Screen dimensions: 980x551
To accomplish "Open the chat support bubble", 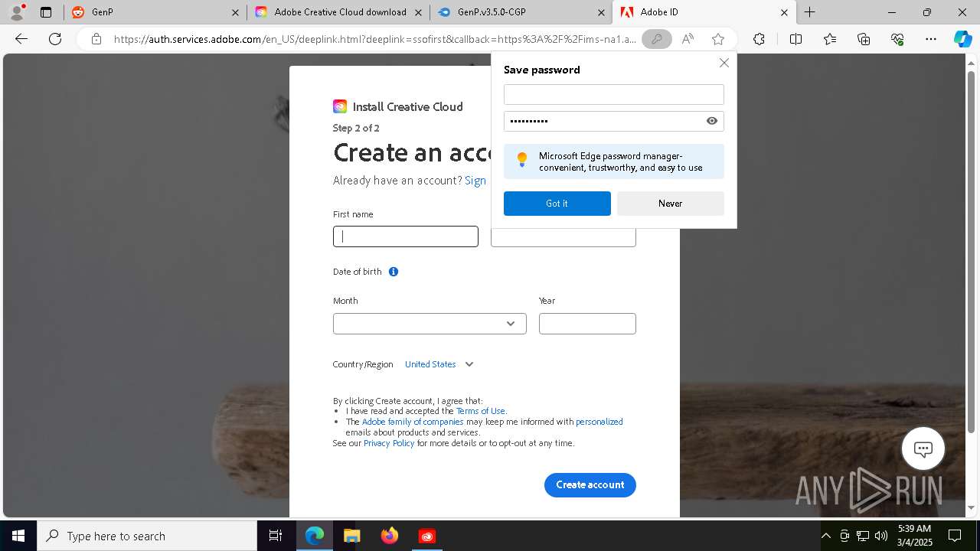I will pyautogui.click(x=923, y=448).
